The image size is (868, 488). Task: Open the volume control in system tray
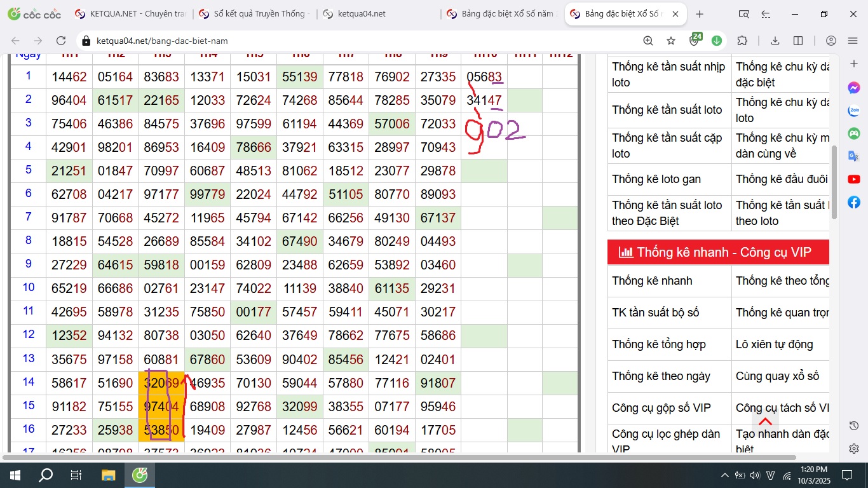coord(755,475)
